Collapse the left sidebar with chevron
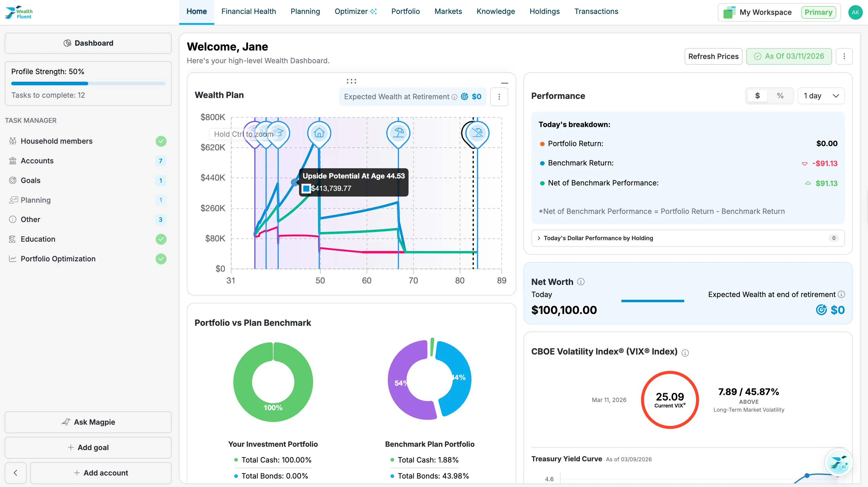Viewport: 868px width, 487px height. pyautogui.click(x=15, y=472)
